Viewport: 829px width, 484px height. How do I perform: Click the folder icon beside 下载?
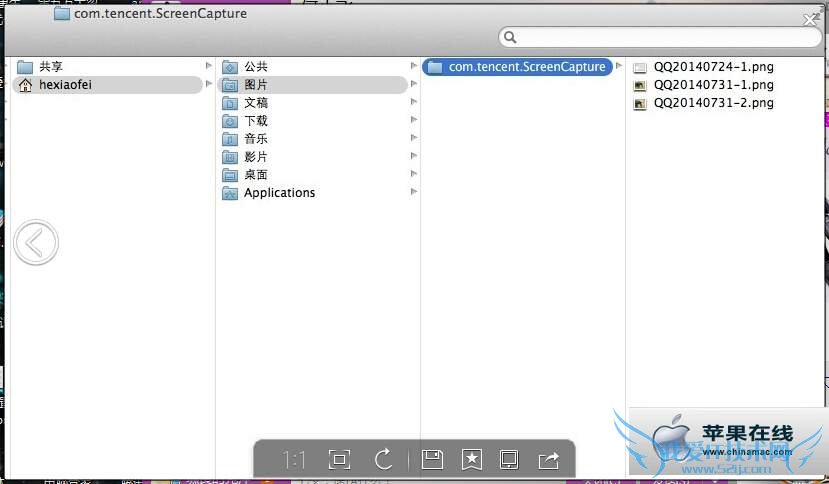click(230, 121)
